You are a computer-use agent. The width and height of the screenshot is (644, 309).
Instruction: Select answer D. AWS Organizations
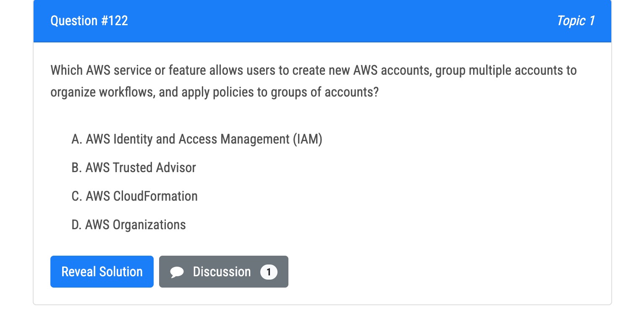click(x=129, y=225)
